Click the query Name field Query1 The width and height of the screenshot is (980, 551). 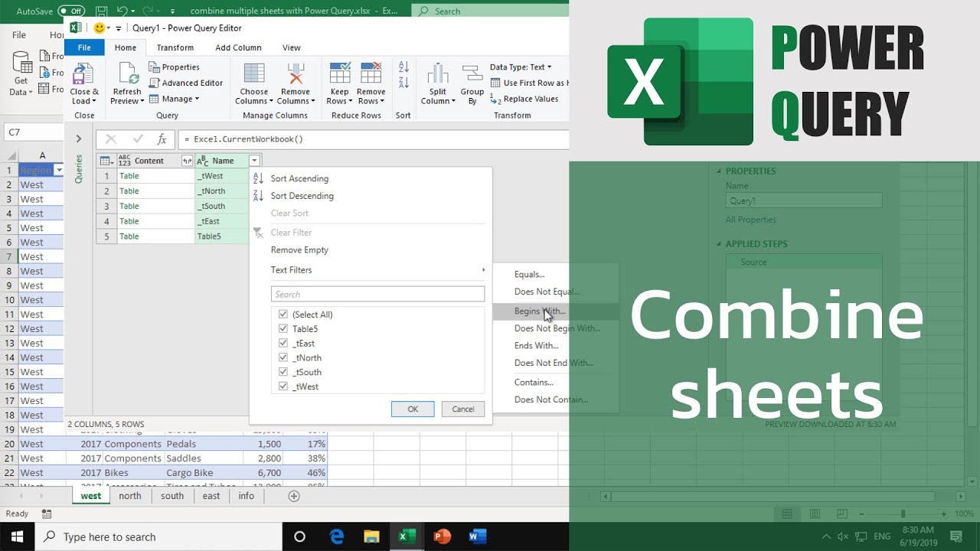click(804, 201)
